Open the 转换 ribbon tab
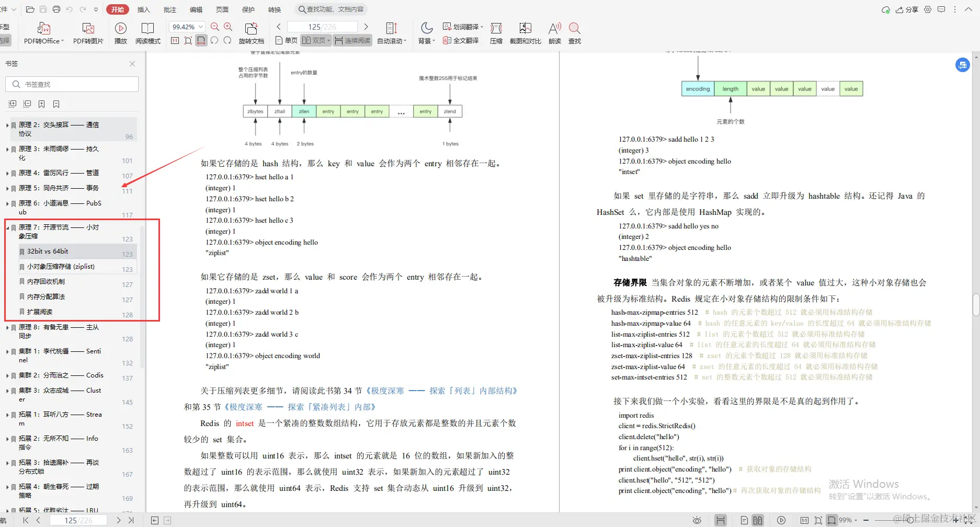The width and height of the screenshot is (980, 527). point(274,9)
